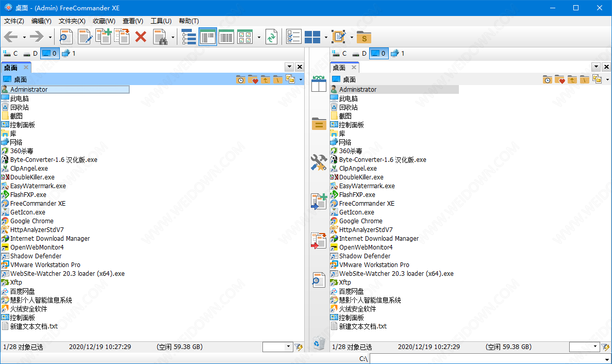The image size is (612, 364).
Task: Expand view mode dropdown after thumbnails icon
Action: tap(259, 38)
